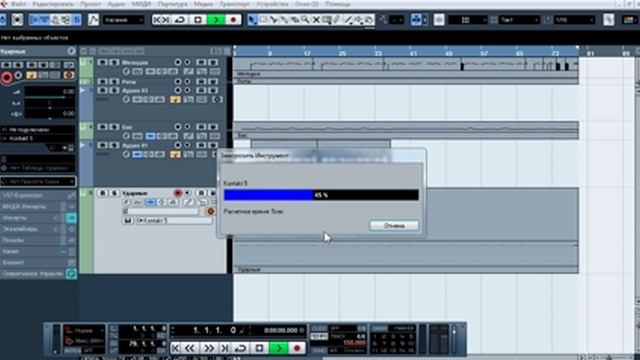Viewport: 640px width, 360px height.
Task: Open Не подключено input routing dropdown
Action: coord(38,130)
